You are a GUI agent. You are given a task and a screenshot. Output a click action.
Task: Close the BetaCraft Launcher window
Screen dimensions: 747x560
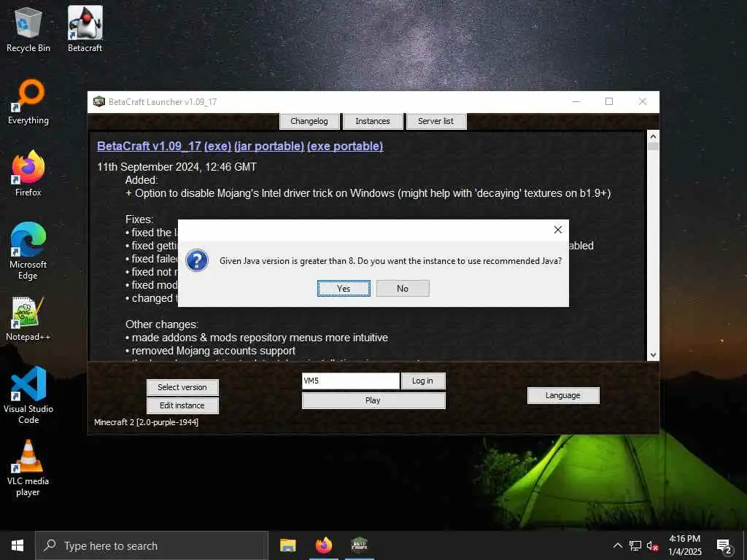(642, 101)
